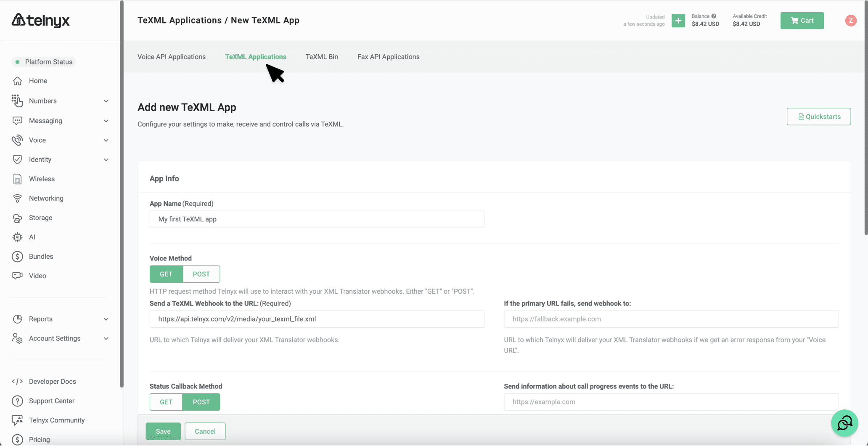
Task: Click the Numbers keypad icon
Action: click(17, 101)
